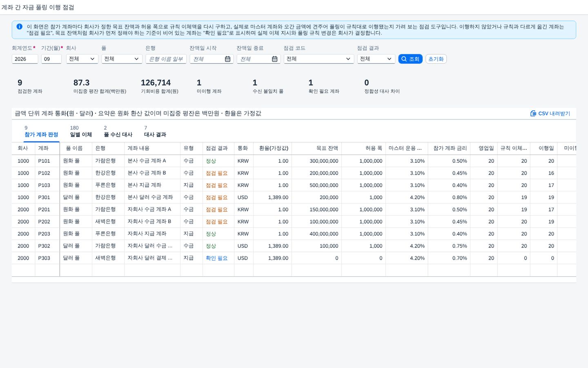Switch to the 대사 결과 tab

(155, 131)
